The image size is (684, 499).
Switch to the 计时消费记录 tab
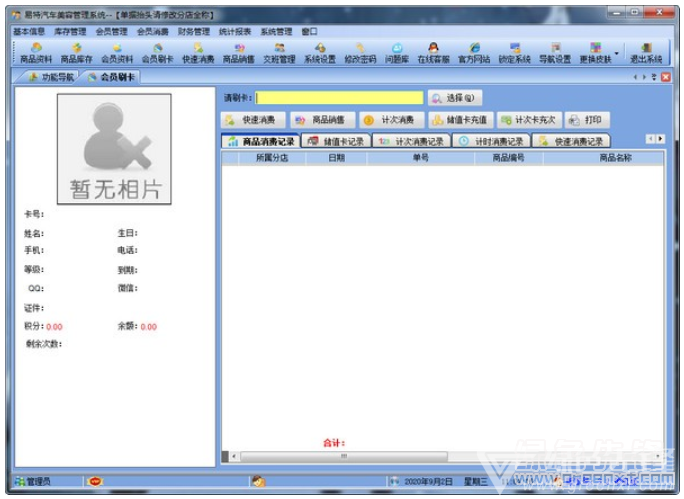(491, 141)
